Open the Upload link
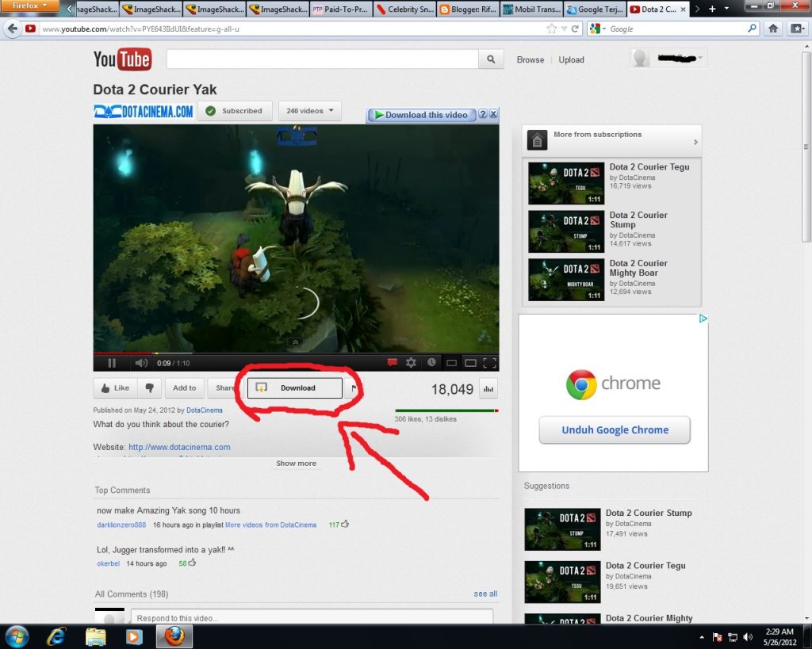The image size is (812, 649). (x=571, y=59)
